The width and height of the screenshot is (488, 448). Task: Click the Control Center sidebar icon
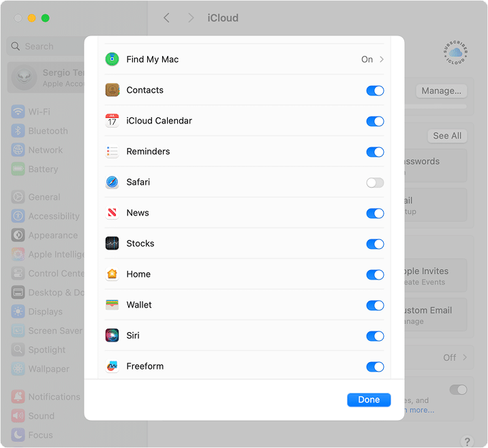tap(18, 273)
